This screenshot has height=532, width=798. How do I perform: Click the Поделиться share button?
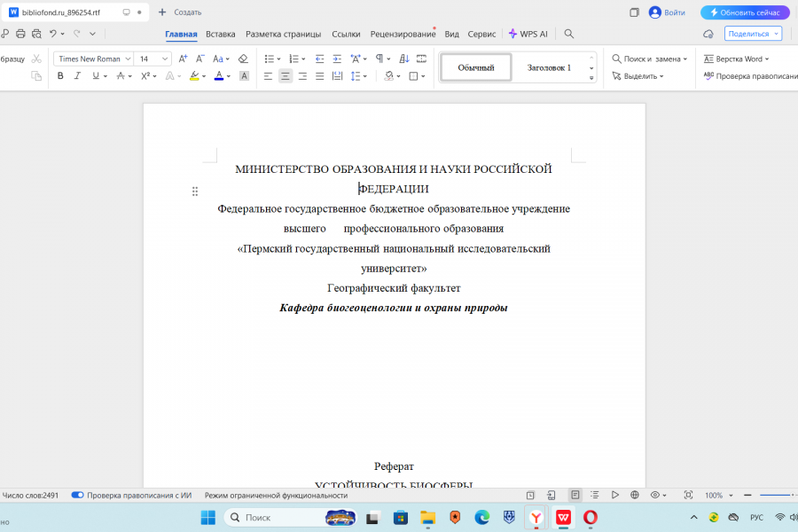753,34
